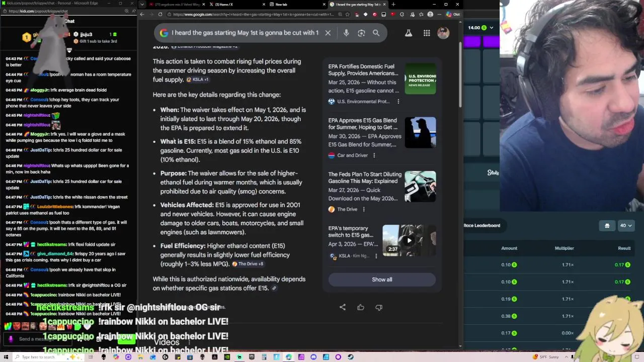Go to Google home via the G logo
Viewport: 644px width, 362px height.
[164, 33]
